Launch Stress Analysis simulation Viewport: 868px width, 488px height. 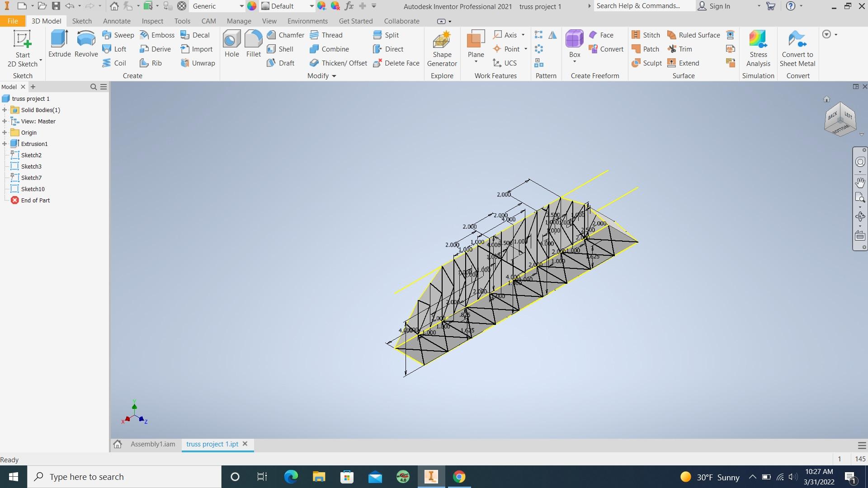tap(758, 49)
